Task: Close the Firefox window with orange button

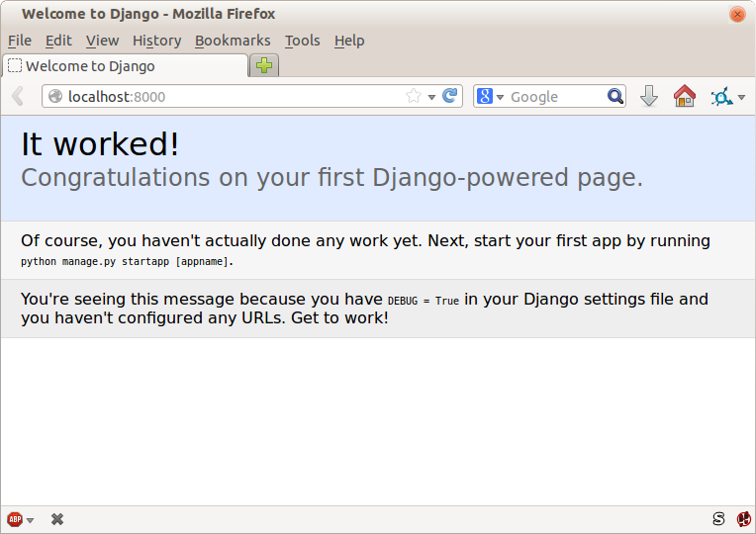Action: coord(737,15)
